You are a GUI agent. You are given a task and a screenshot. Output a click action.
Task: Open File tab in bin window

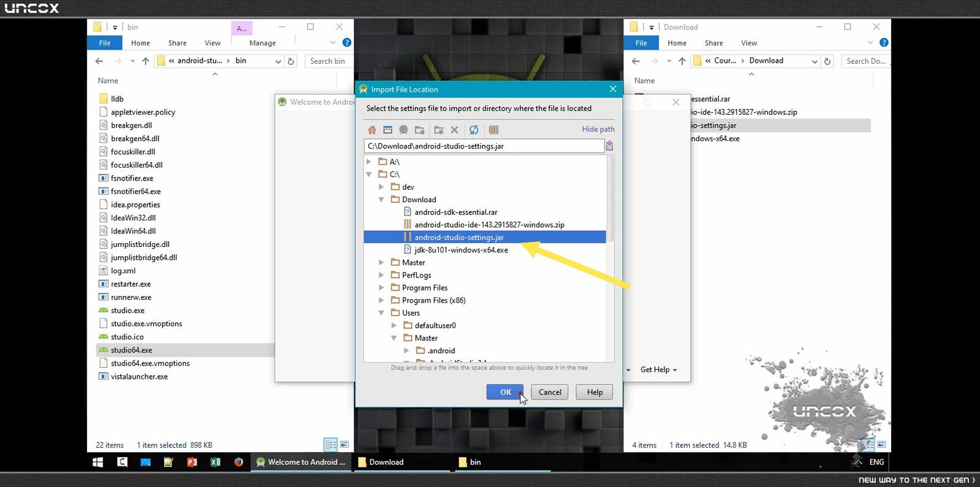tap(105, 43)
